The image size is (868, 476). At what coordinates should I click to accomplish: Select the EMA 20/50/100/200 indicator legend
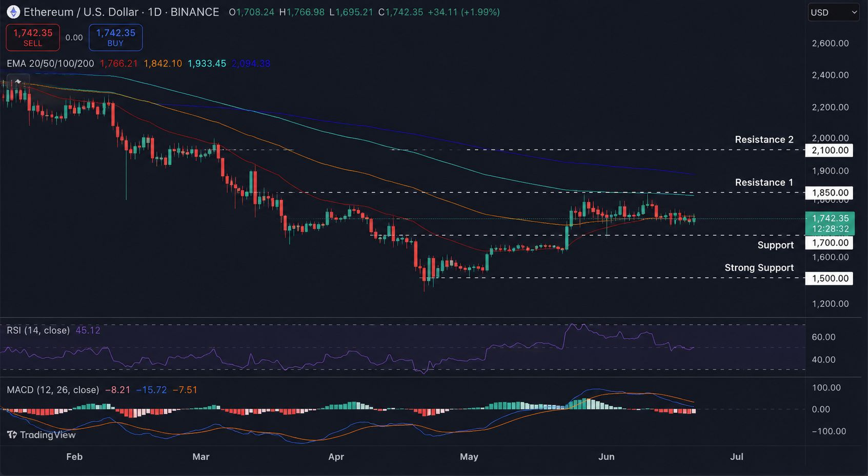tap(50, 64)
